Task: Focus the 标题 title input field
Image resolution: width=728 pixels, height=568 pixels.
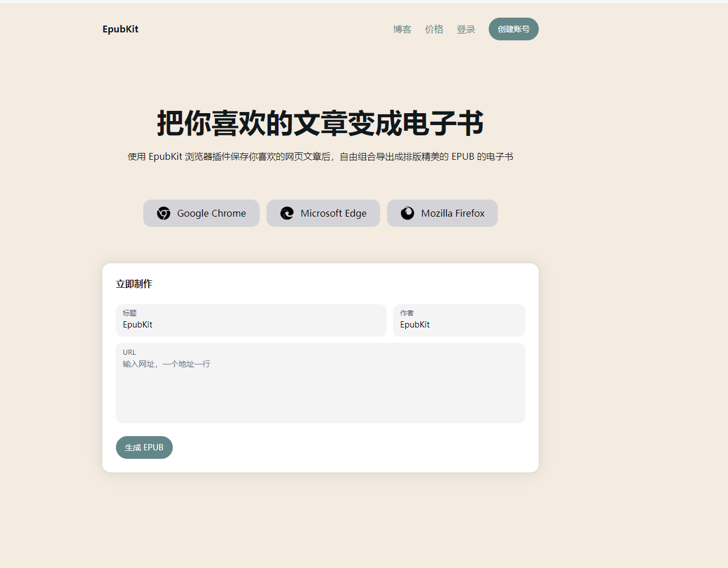Action: [251, 325]
